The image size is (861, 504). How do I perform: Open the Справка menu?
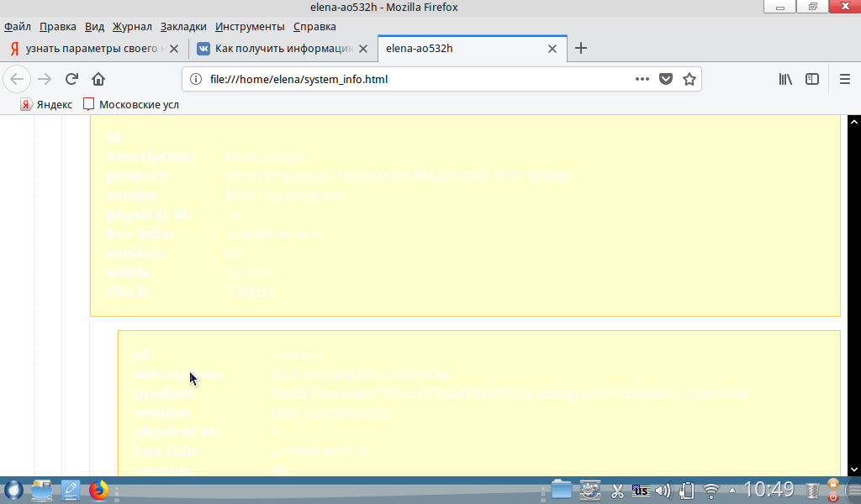(314, 26)
